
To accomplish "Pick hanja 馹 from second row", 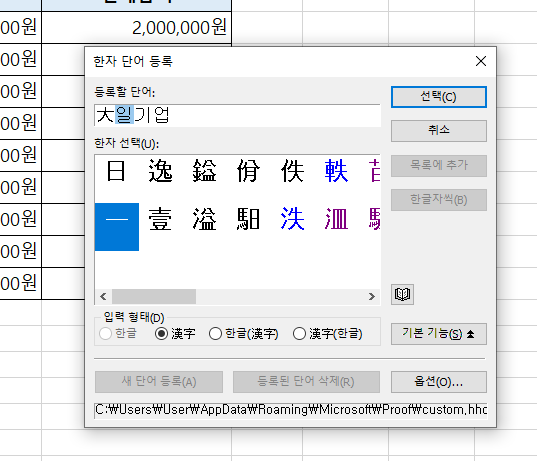I will pyautogui.click(x=249, y=219).
